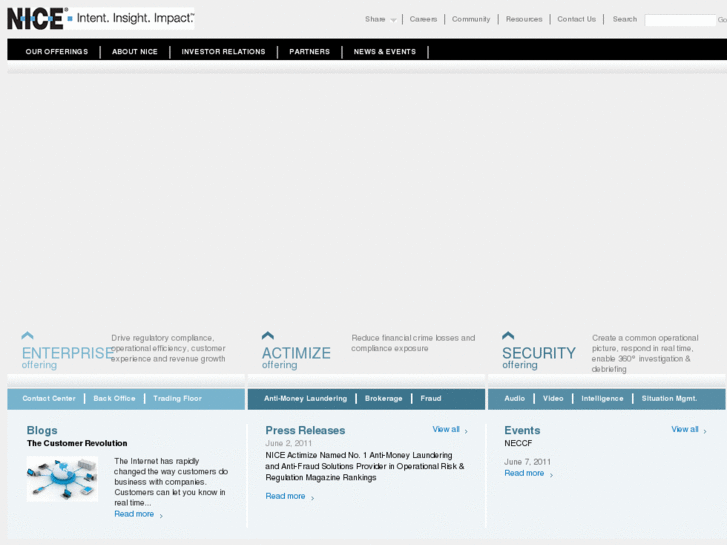Image resolution: width=727 pixels, height=545 pixels.
Task: Open the SECURITY offering heading
Action: pos(539,357)
